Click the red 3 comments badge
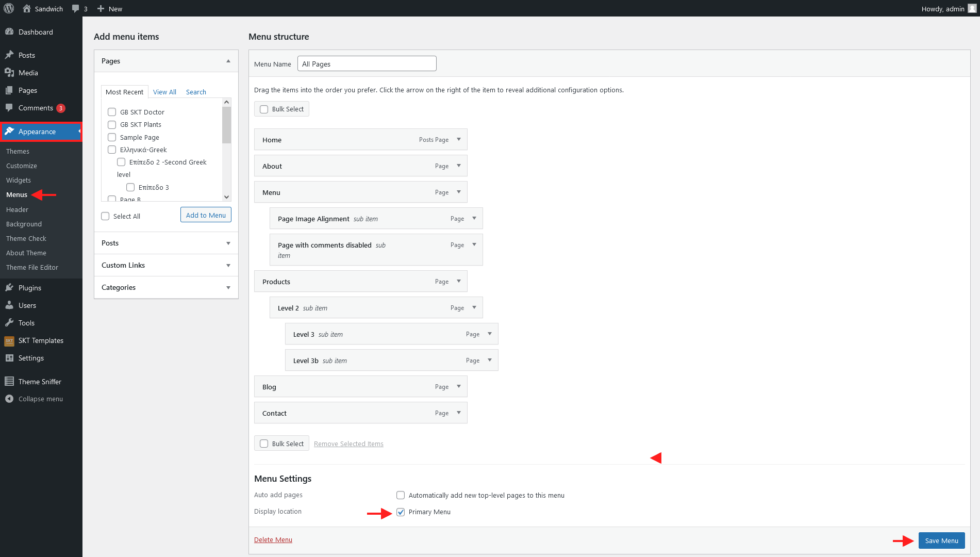 point(61,108)
